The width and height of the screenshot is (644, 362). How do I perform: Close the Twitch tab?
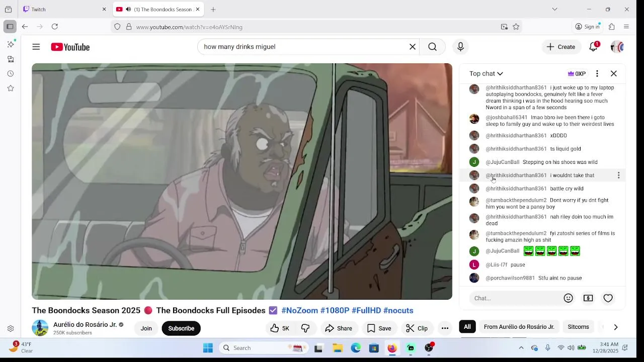click(x=104, y=9)
